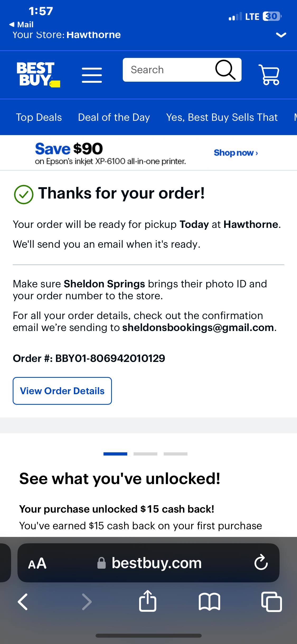Tap the shopping cart icon
Screen dimensions: 297x644
click(269, 75)
